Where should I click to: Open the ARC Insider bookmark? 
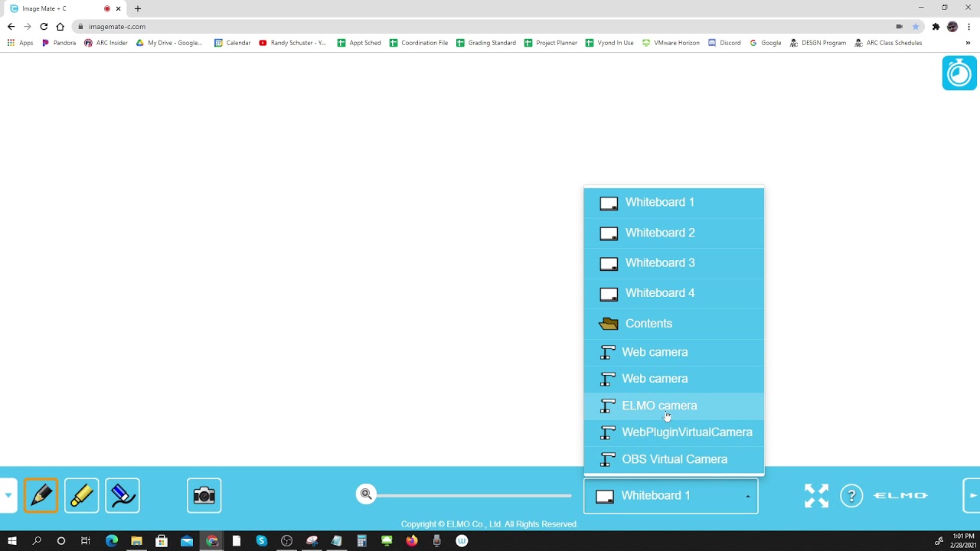pos(106,43)
